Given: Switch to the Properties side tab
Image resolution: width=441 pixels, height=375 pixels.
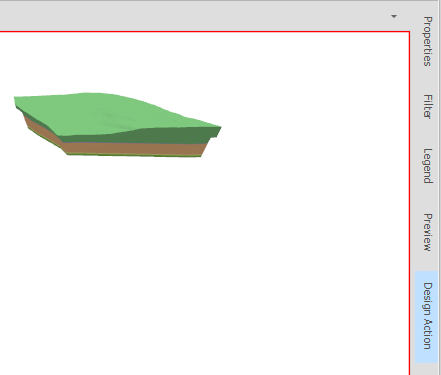Looking at the screenshot, I should point(427,41).
